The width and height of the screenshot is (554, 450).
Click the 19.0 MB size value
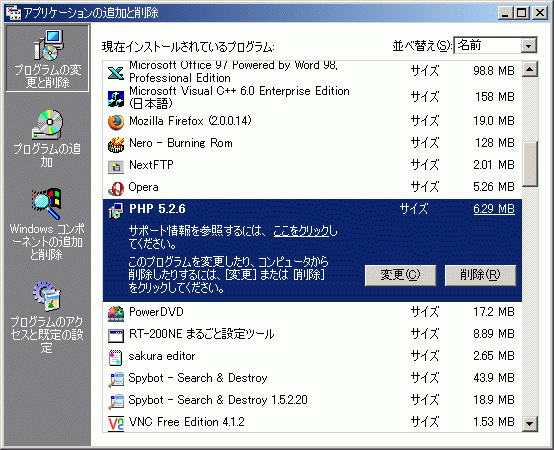(494, 121)
